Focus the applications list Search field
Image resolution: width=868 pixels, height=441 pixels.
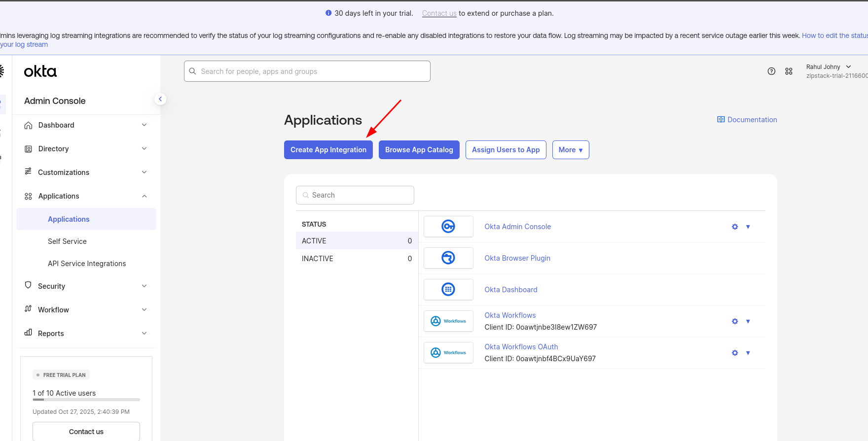(355, 195)
